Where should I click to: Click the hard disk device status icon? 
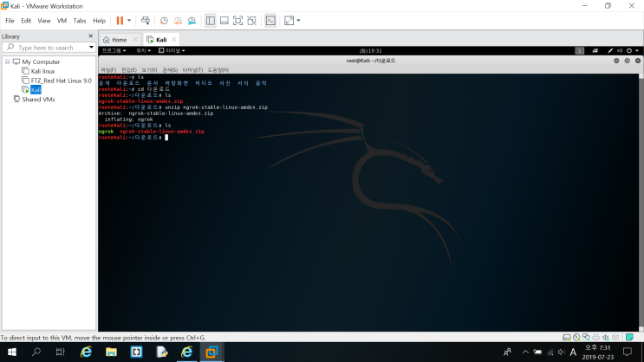566,338
